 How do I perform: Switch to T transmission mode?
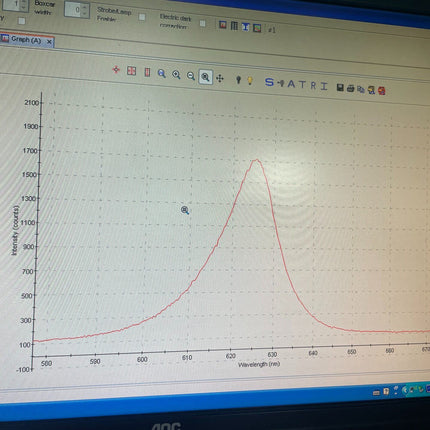point(302,84)
